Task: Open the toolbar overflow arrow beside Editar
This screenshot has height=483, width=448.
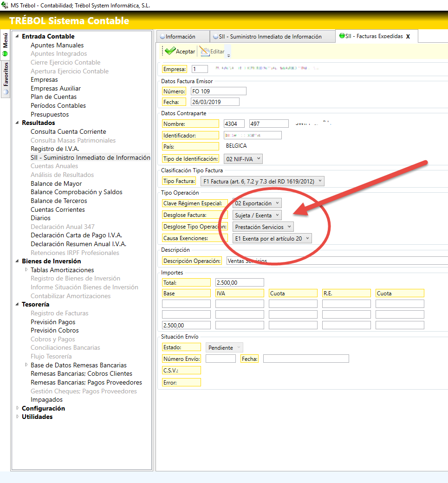Action: tap(228, 56)
